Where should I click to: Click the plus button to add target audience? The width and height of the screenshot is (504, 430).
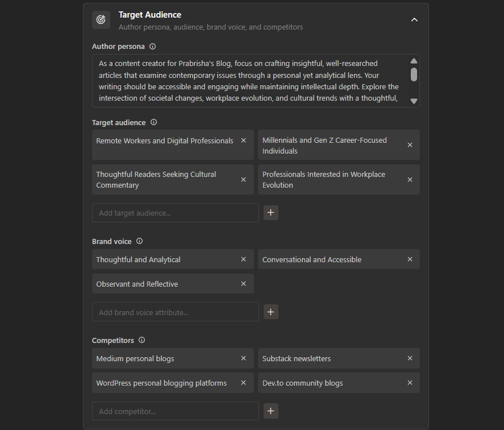tap(271, 213)
